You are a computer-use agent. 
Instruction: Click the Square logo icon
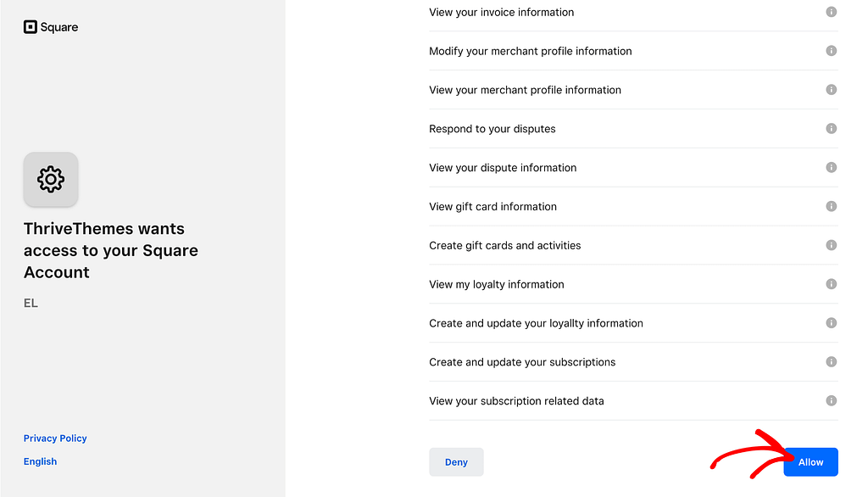(31, 27)
